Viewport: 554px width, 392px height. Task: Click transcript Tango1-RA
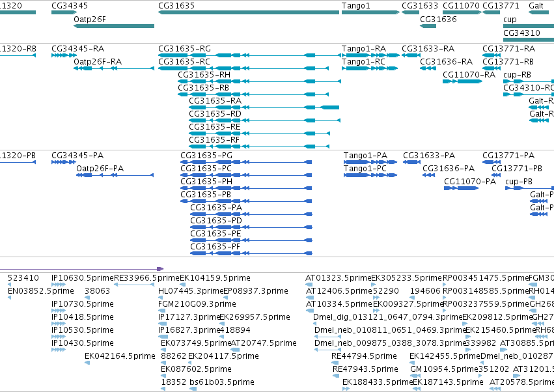(x=370, y=55)
